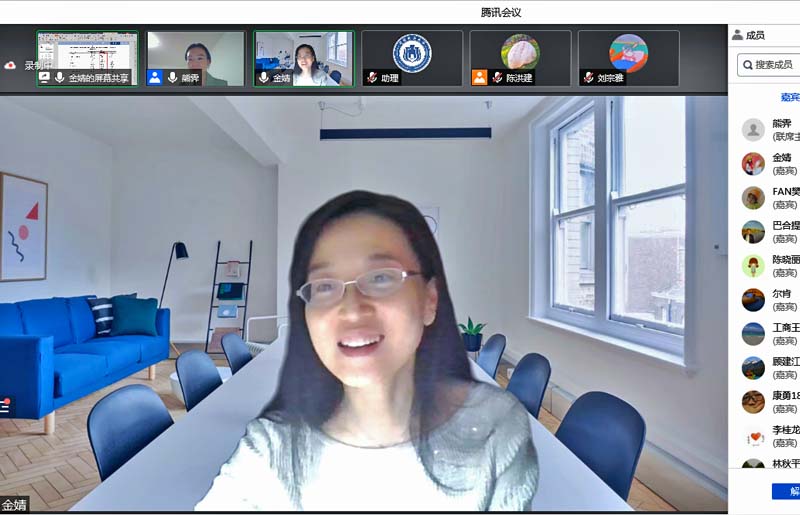Click the blue host badge on 熊霁 tile

point(155,77)
